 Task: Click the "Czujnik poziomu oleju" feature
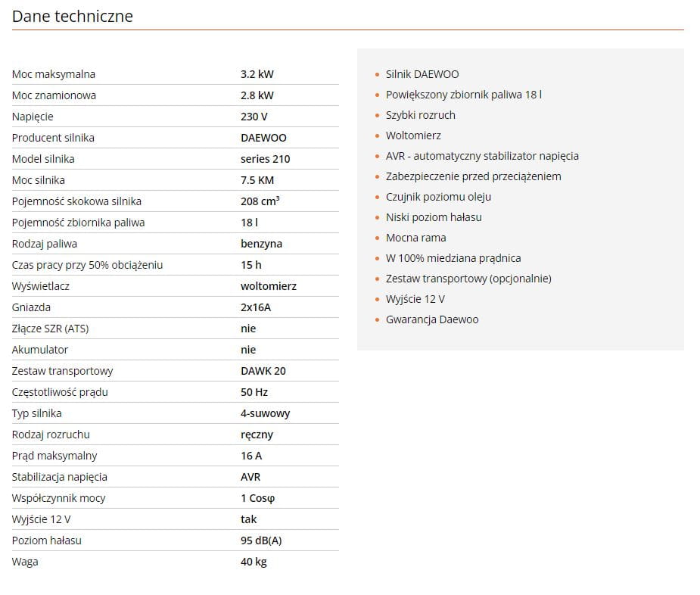click(x=438, y=197)
